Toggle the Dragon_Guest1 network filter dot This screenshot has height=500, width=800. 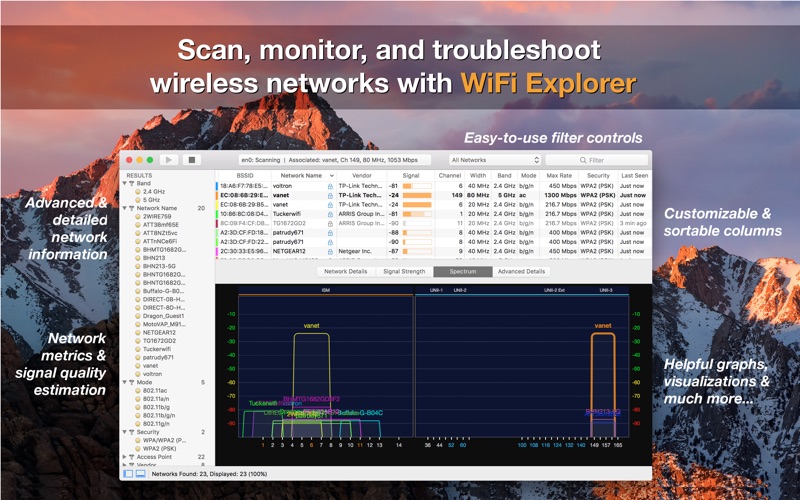coord(138,316)
